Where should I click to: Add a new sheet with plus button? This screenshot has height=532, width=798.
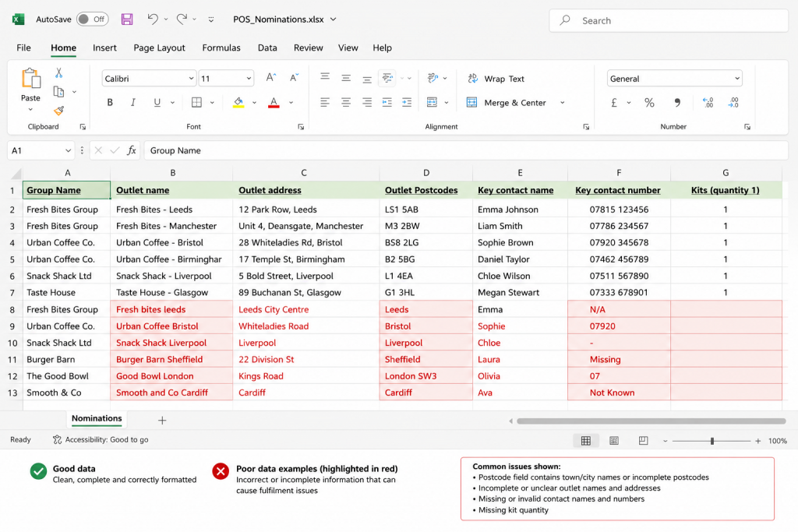[x=162, y=420]
